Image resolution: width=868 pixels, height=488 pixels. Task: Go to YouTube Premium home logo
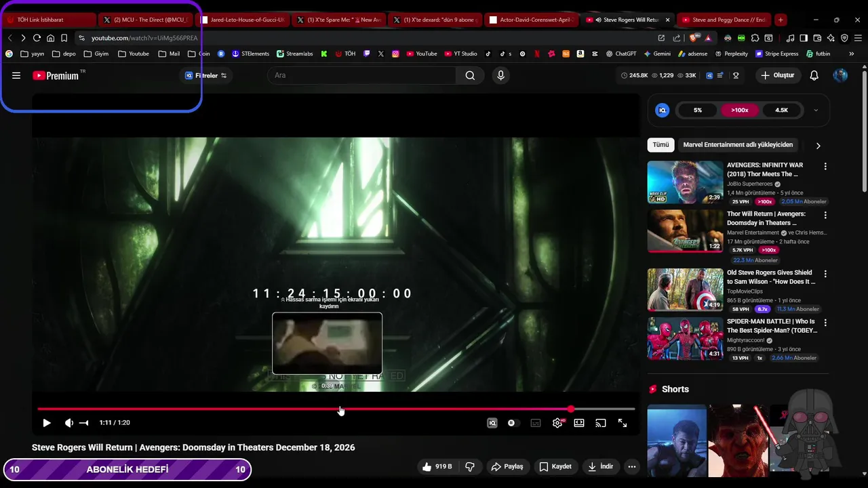point(56,75)
